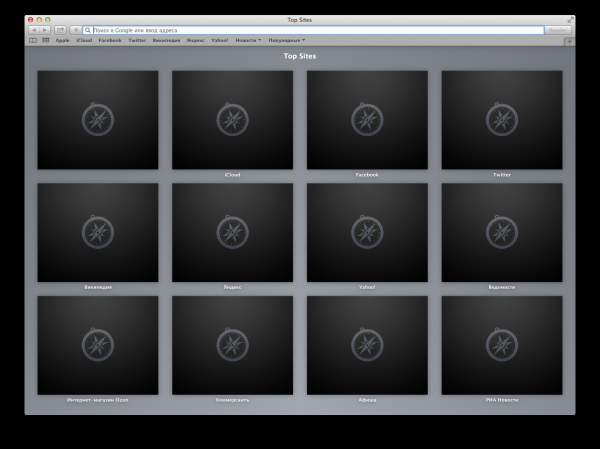Screen dimensions: 600x449
Task: Open the Афиша Top Sites thumbnail
Action: [367, 345]
